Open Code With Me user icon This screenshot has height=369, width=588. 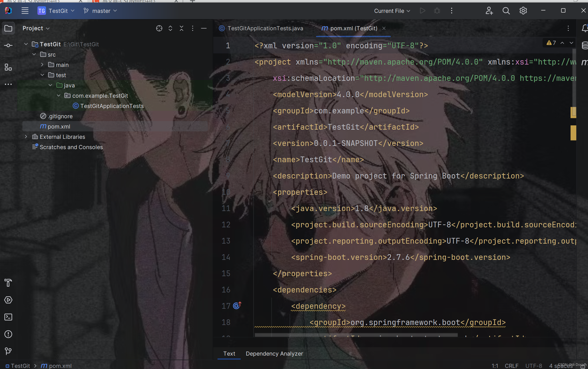coord(489,11)
